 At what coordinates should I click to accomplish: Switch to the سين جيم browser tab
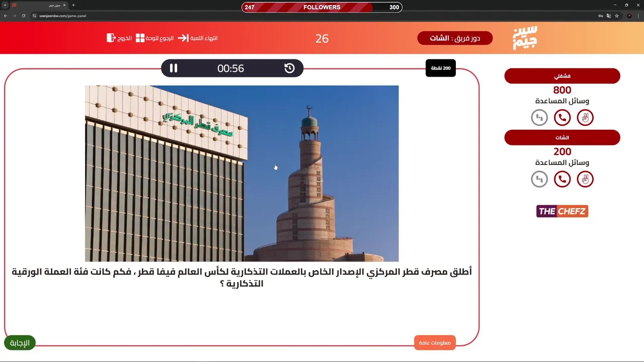click(39, 5)
